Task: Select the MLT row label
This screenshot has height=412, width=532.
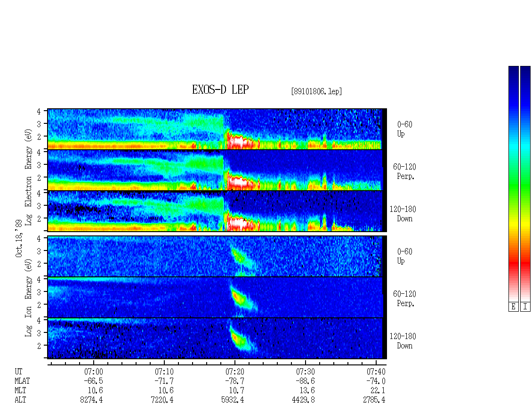Action: coord(20,391)
